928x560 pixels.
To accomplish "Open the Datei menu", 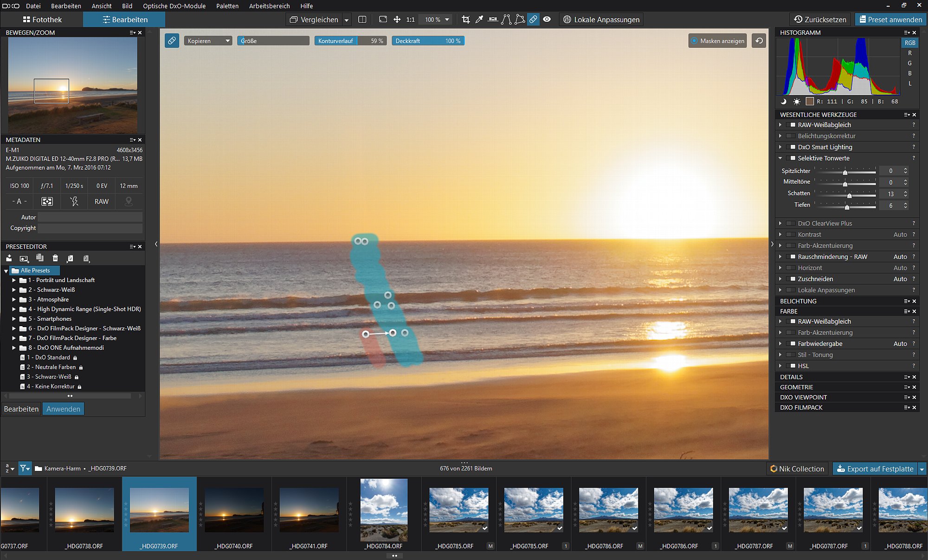I will (33, 6).
